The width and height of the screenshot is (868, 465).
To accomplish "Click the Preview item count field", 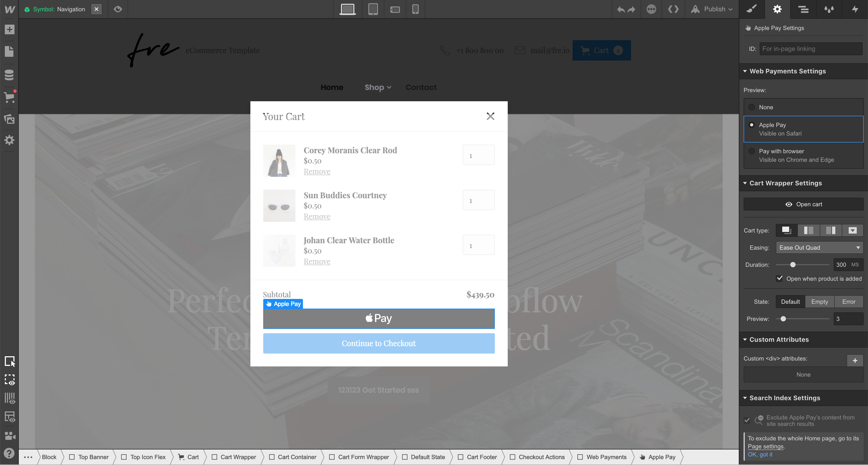I will [x=848, y=319].
